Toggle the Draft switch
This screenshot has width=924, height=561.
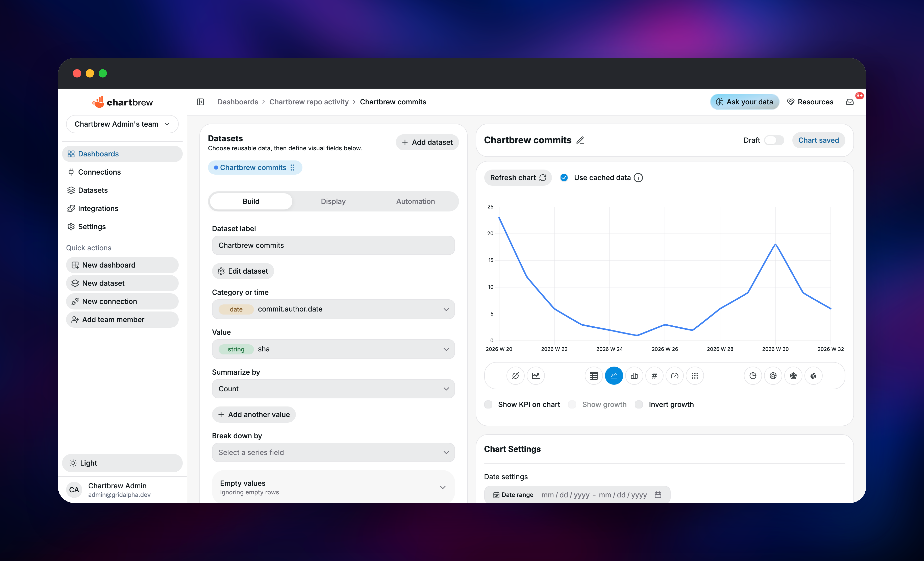774,140
